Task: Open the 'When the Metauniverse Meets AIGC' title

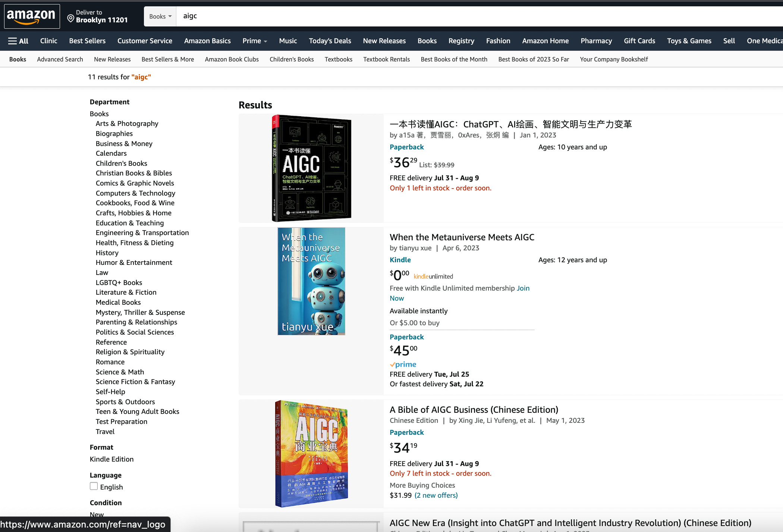Action: click(x=462, y=237)
